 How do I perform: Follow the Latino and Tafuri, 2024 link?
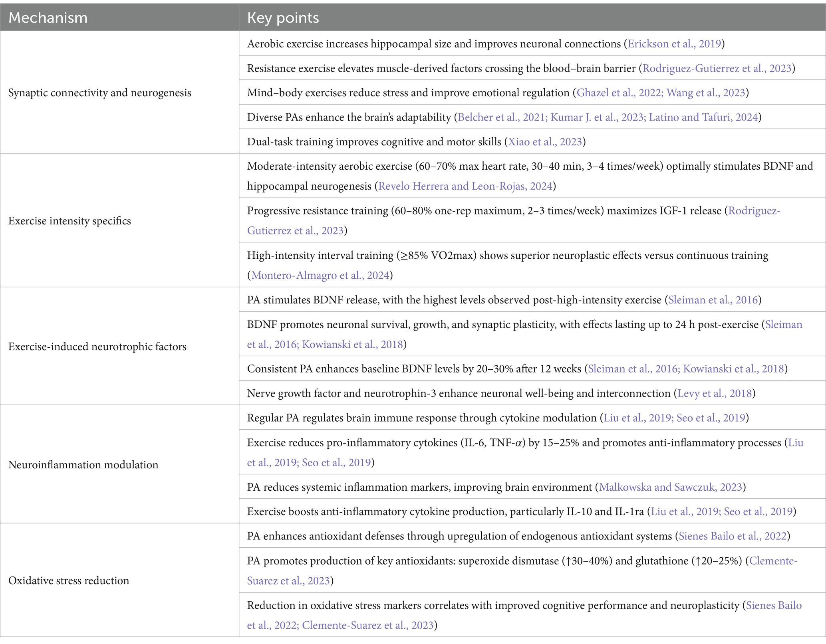tap(703, 117)
